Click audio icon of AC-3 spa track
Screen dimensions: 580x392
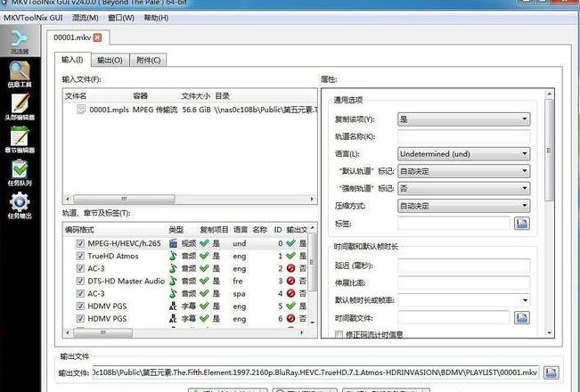[173, 294]
